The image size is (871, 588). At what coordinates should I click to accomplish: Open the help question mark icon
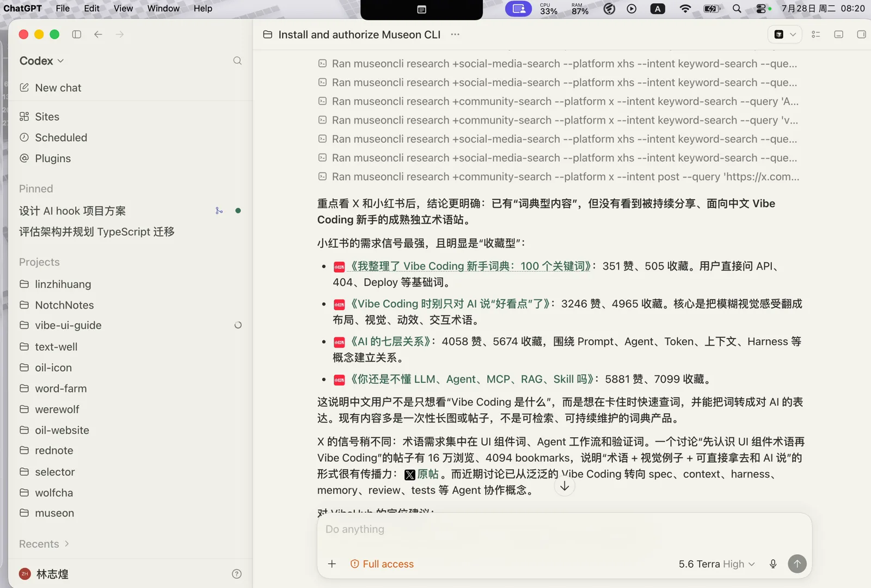tap(237, 574)
